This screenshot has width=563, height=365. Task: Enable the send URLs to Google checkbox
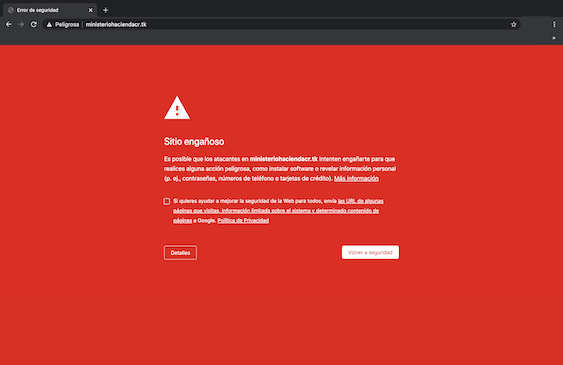[167, 201]
